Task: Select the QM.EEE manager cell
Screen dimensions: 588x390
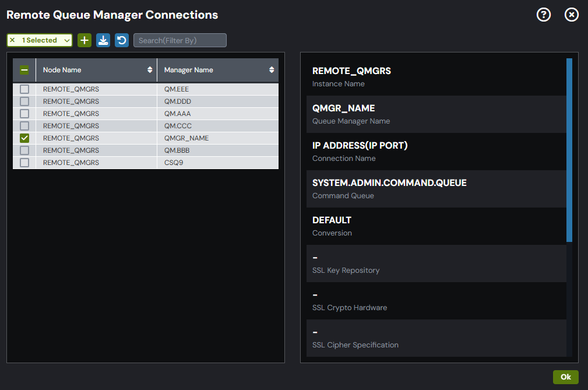Action: pyautogui.click(x=218, y=89)
